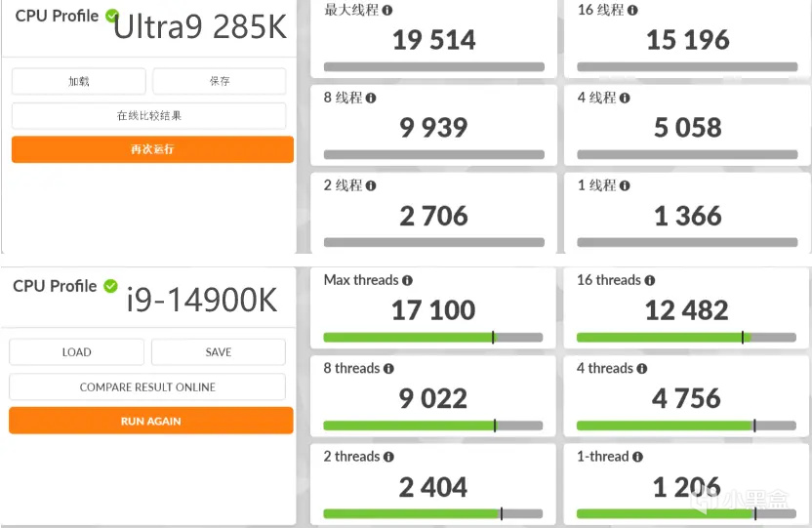Click grey bar under 19 514 score
The width and height of the screenshot is (812, 528).
tap(434, 66)
